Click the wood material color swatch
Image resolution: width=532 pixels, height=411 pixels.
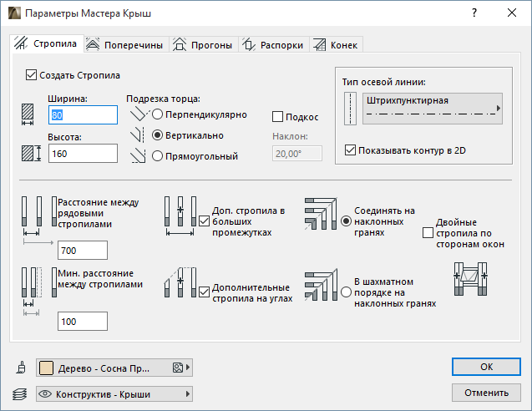tap(46, 367)
